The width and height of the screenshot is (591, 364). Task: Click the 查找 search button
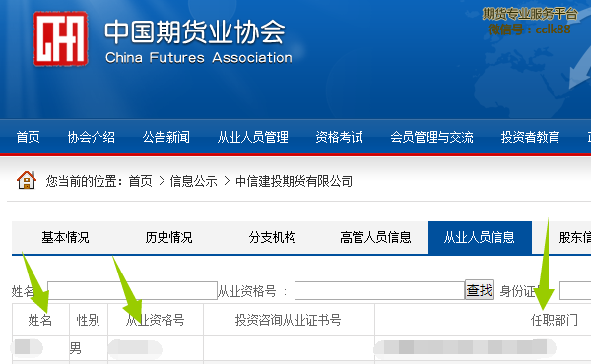coord(480,290)
